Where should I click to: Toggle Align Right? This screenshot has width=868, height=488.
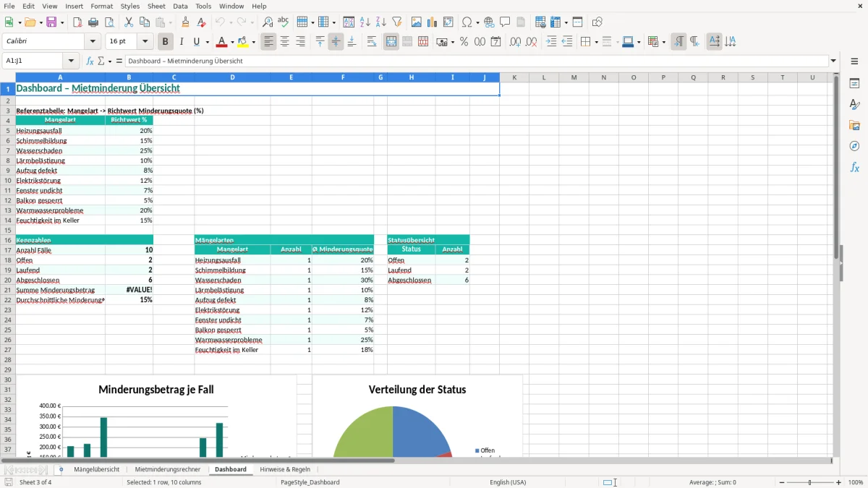(301, 42)
